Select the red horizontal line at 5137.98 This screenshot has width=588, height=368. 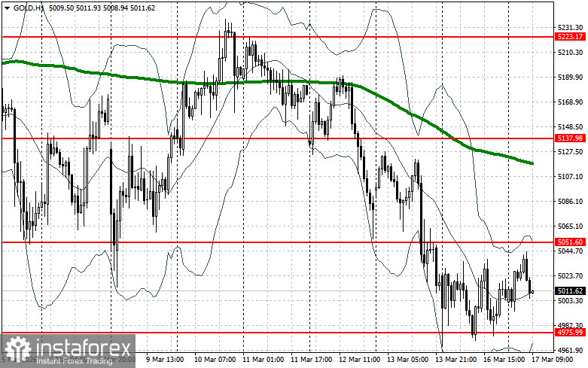coord(278,138)
